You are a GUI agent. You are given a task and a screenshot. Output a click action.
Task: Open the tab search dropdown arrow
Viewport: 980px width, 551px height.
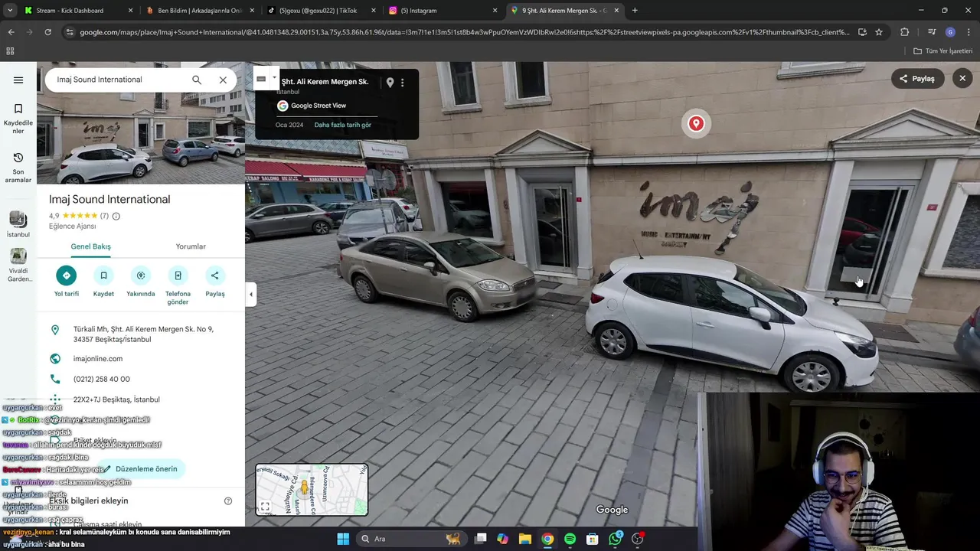10,11
